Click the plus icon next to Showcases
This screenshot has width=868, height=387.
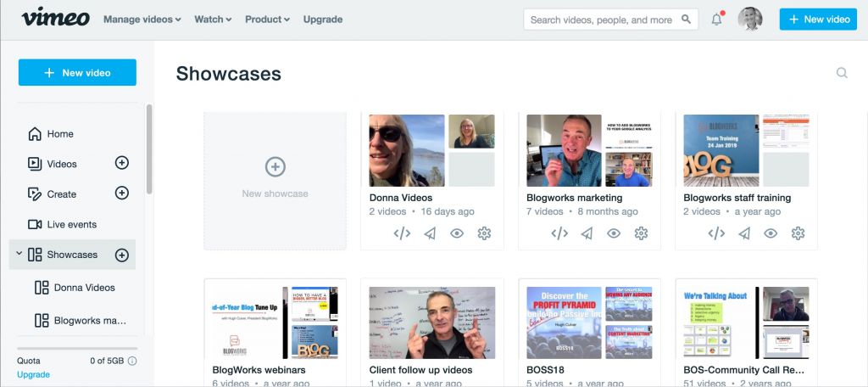(x=122, y=255)
